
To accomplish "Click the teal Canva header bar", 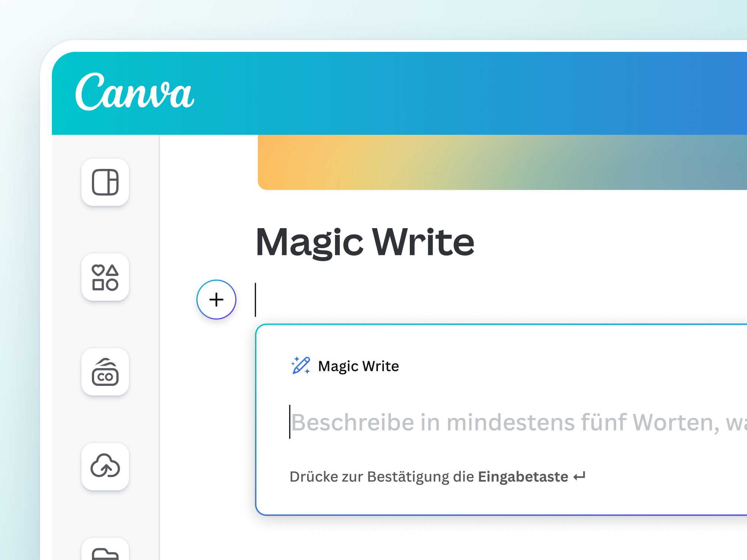I will click(x=445, y=93).
